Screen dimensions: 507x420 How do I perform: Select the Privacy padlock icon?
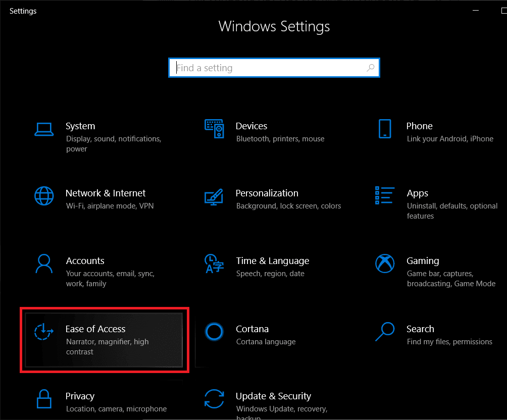44,399
